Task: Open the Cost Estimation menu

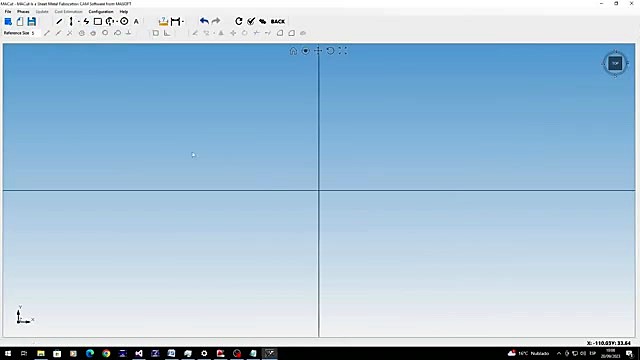Action: [x=69, y=11]
